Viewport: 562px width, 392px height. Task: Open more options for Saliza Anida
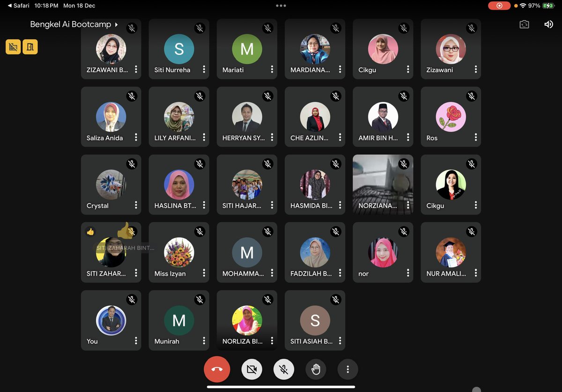coord(136,138)
